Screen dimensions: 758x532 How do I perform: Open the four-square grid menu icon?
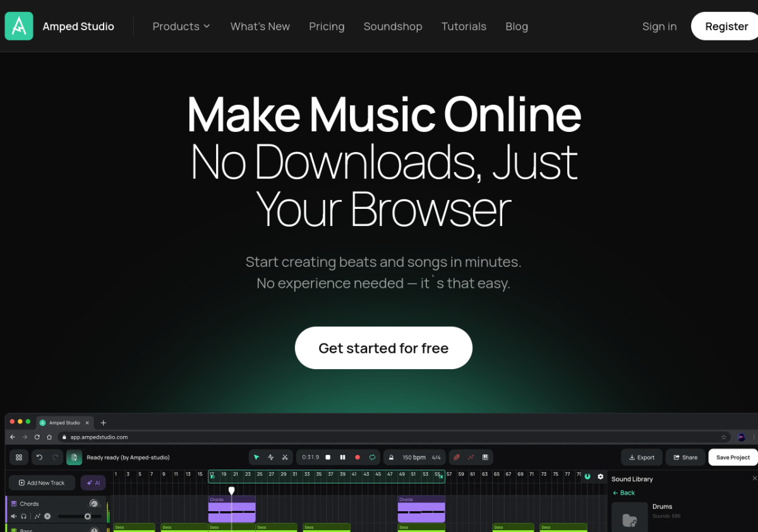click(19, 458)
